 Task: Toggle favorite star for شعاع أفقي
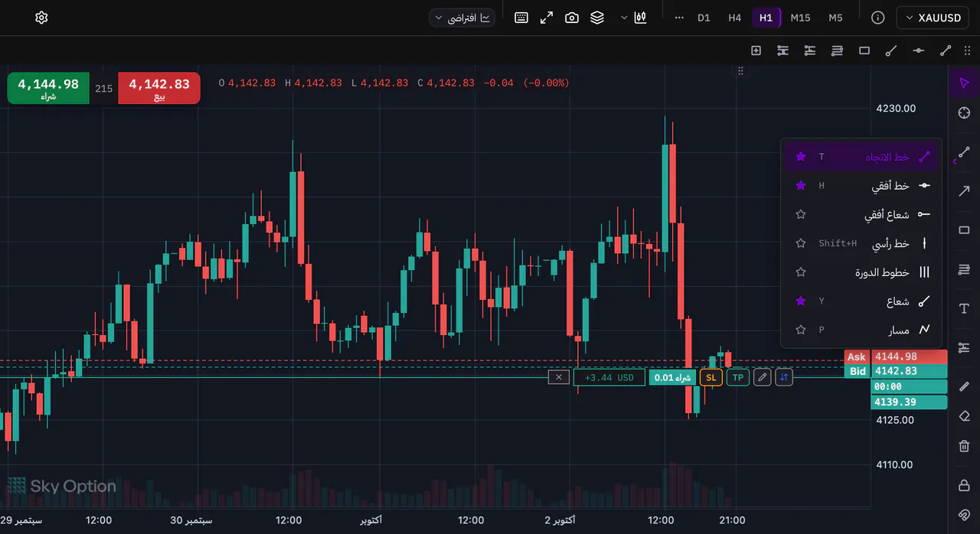[801, 214]
